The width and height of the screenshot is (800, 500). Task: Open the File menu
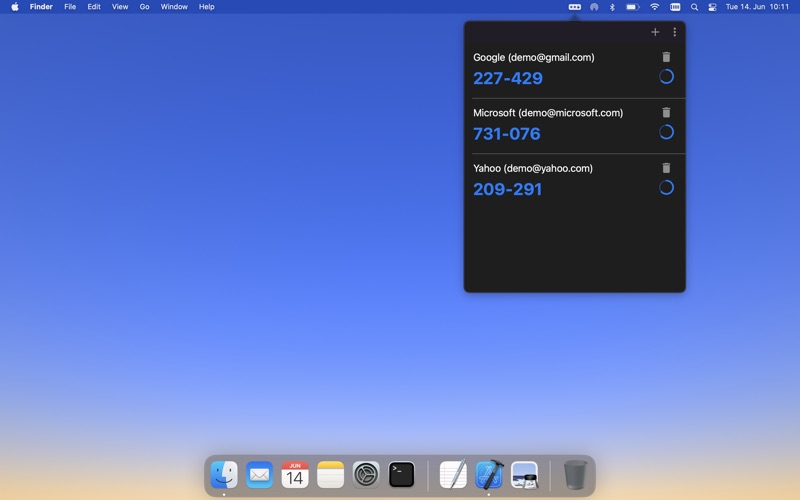click(x=70, y=7)
